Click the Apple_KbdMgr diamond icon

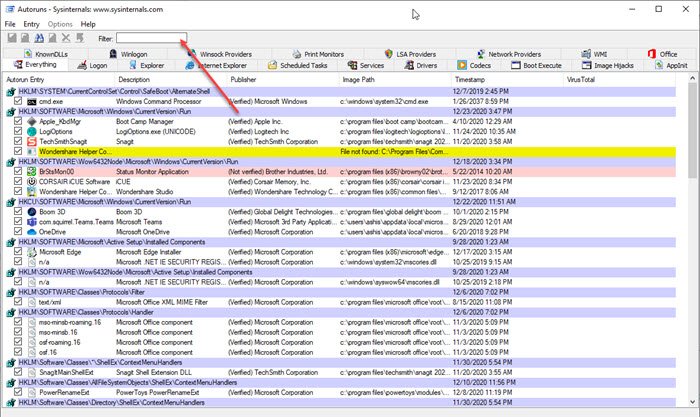(x=31, y=121)
